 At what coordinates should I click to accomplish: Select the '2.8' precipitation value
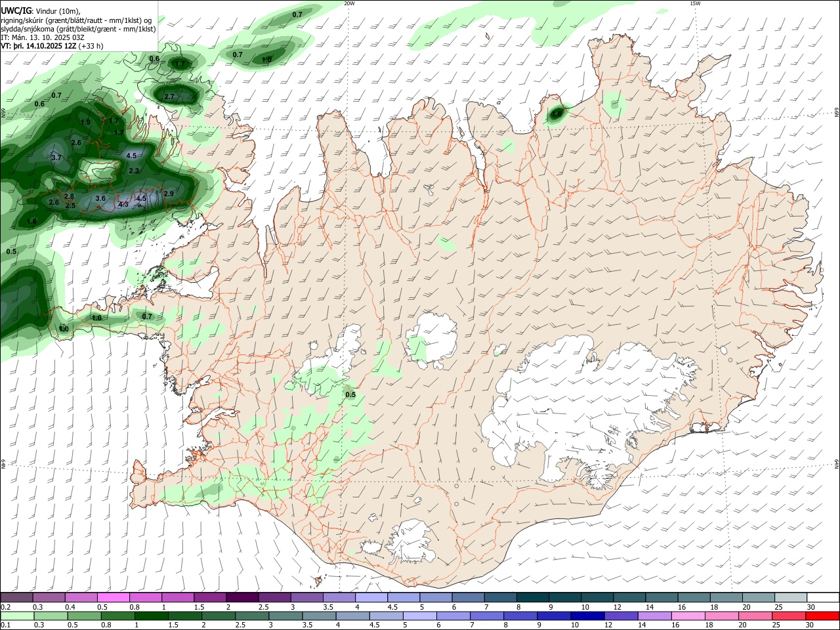click(69, 197)
